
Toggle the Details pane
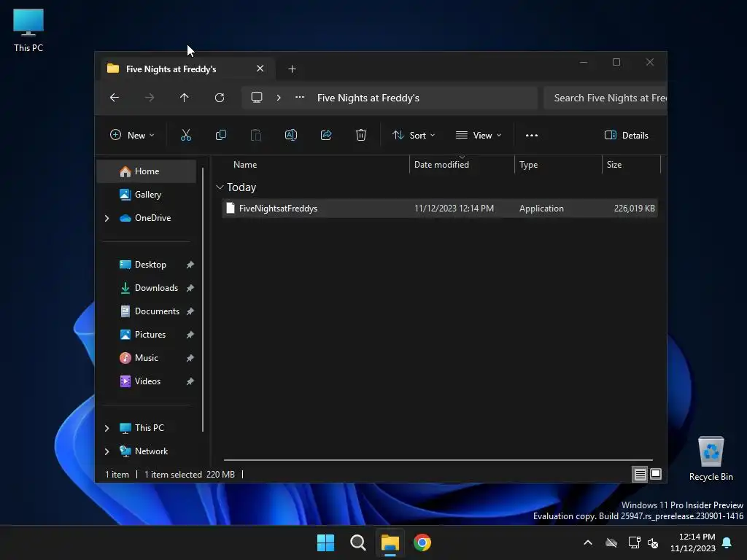coord(626,135)
